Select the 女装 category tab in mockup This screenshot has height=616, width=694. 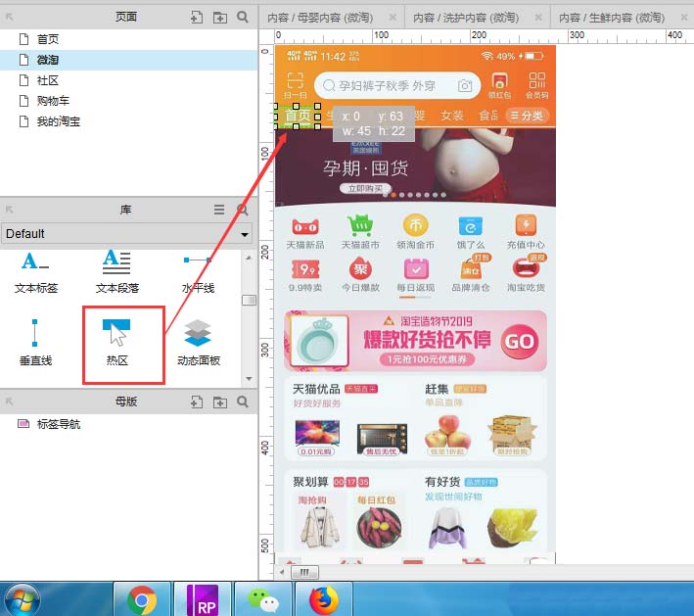pos(452,116)
